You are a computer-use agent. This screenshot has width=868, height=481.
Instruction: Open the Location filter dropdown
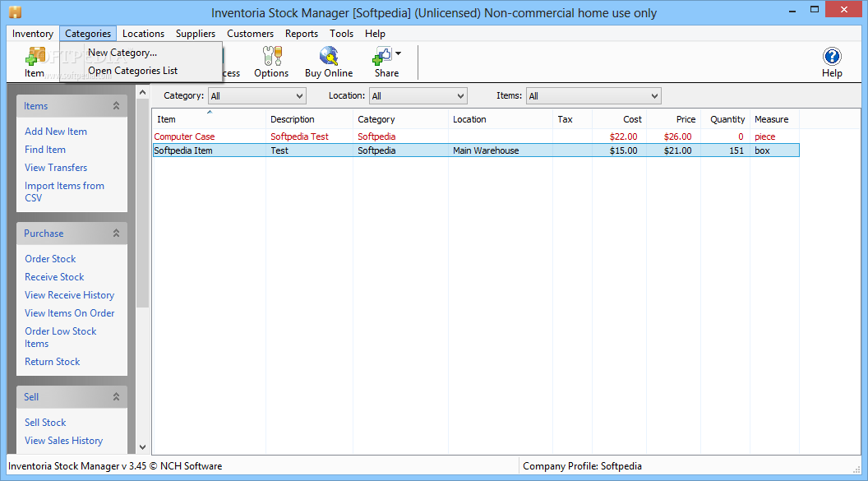tap(418, 95)
